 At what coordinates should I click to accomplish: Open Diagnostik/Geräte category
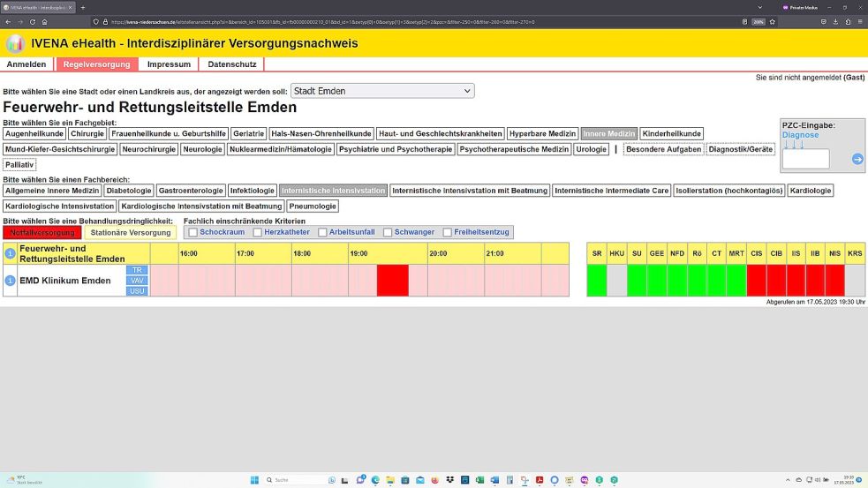[741, 149]
